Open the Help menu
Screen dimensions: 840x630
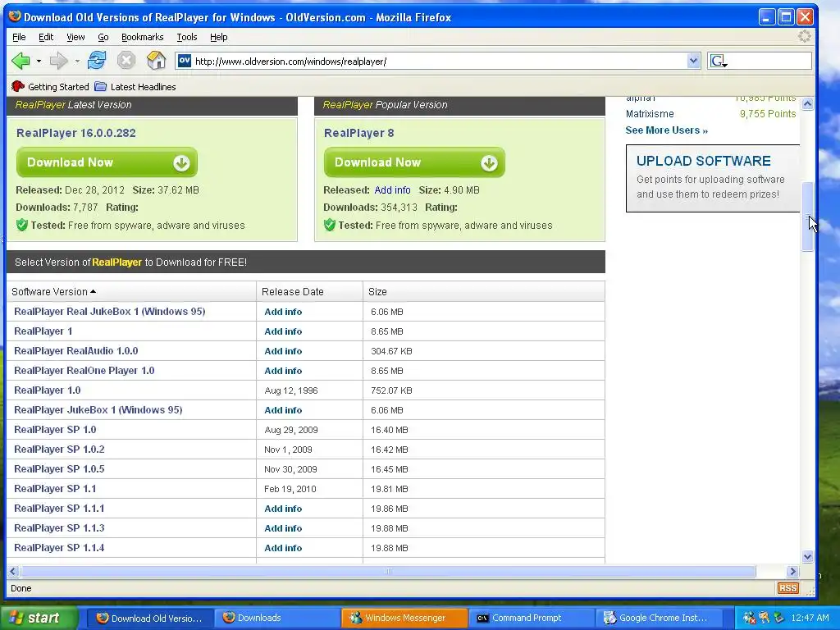click(x=218, y=37)
